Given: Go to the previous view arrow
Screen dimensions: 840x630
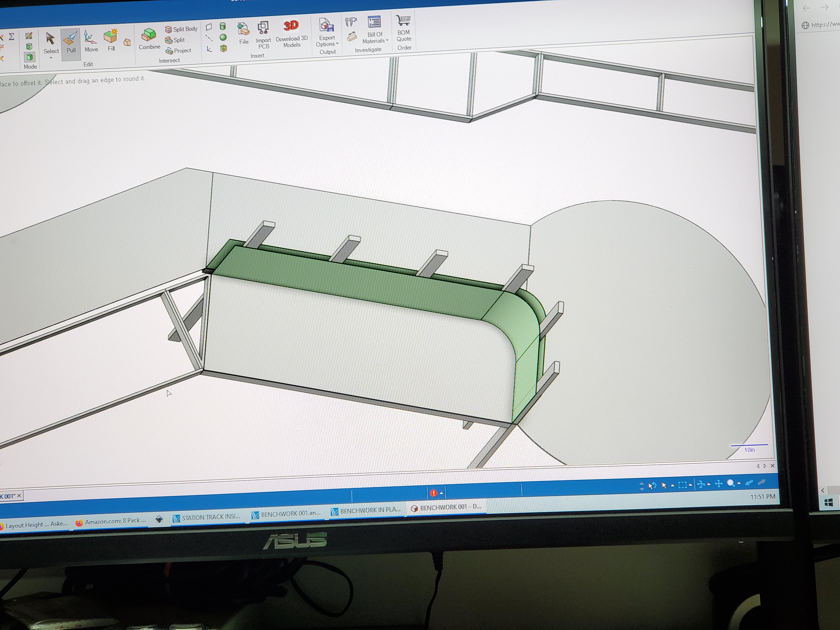Looking at the screenshot, I should pyautogui.click(x=749, y=483).
